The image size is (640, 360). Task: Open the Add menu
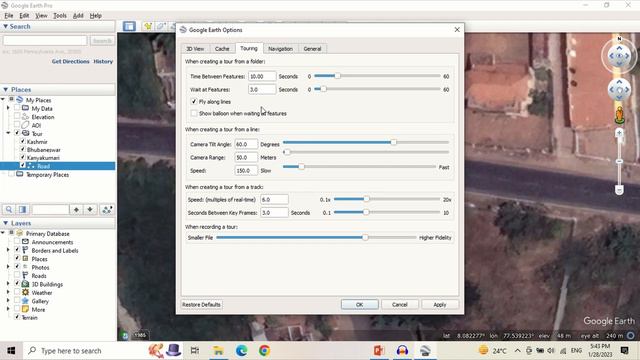(x=78, y=16)
